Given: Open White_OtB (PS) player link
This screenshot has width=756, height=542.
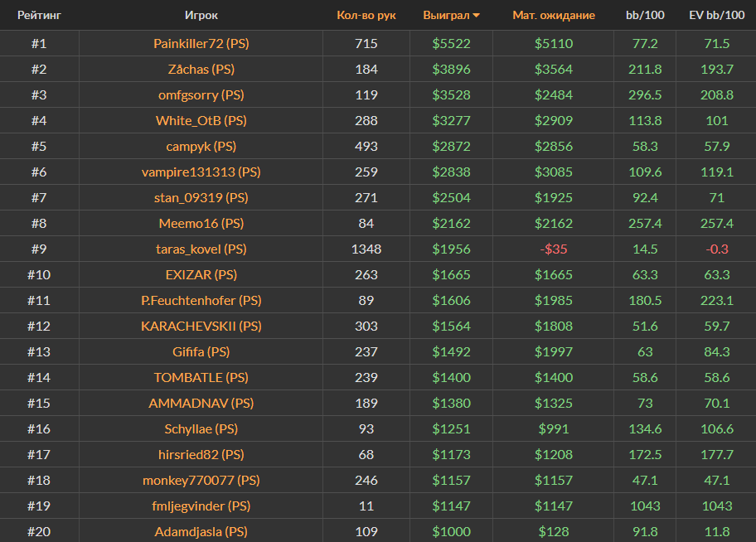Looking at the screenshot, I should (201, 120).
